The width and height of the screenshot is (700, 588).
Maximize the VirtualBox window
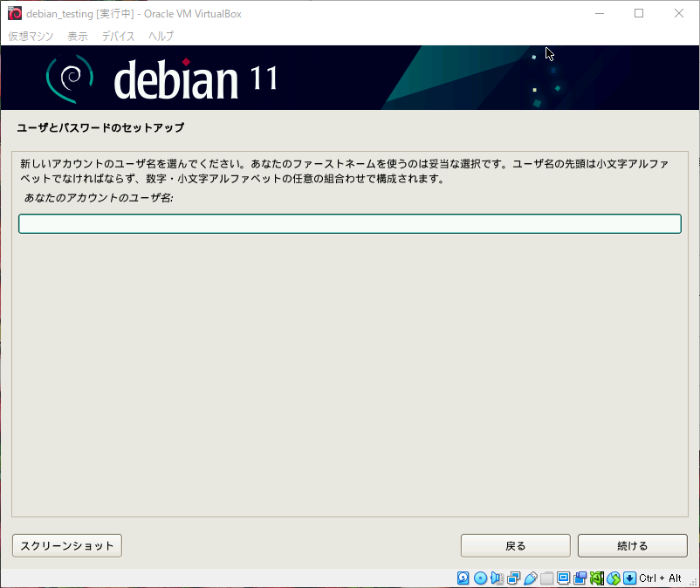[639, 13]
